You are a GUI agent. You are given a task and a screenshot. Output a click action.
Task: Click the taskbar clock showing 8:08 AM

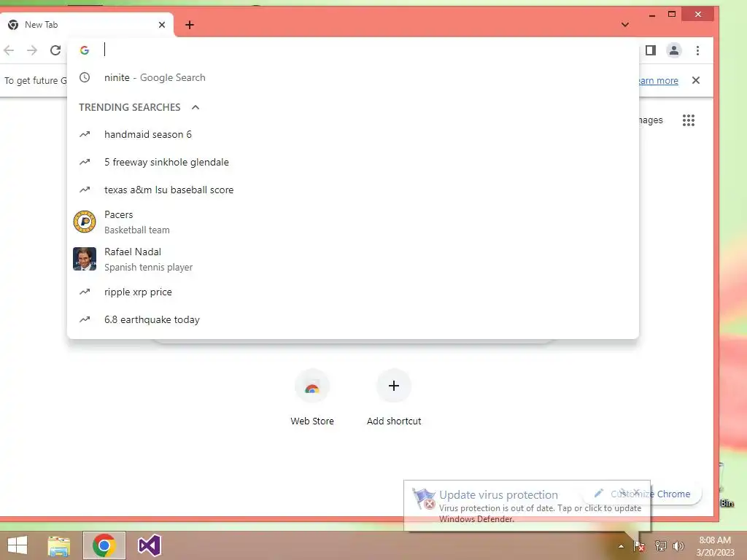tap(715, 546)
